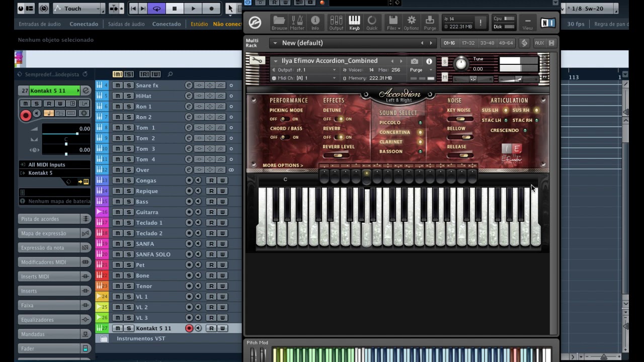Take an instrument snapshot with camera icon

(x=415, y=61)
